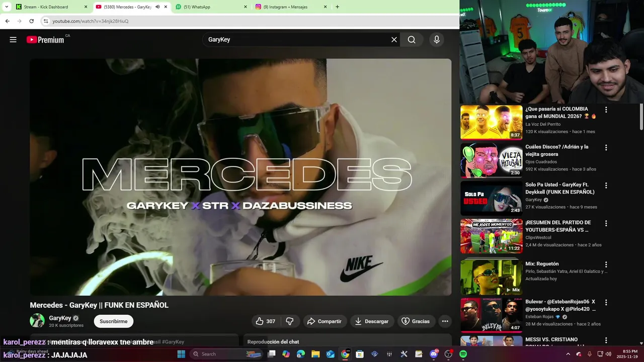Image resolution: width=644 pixels, height=362 pixels.
Task: Open the volume icon in system tray
Action: point(608,354)
